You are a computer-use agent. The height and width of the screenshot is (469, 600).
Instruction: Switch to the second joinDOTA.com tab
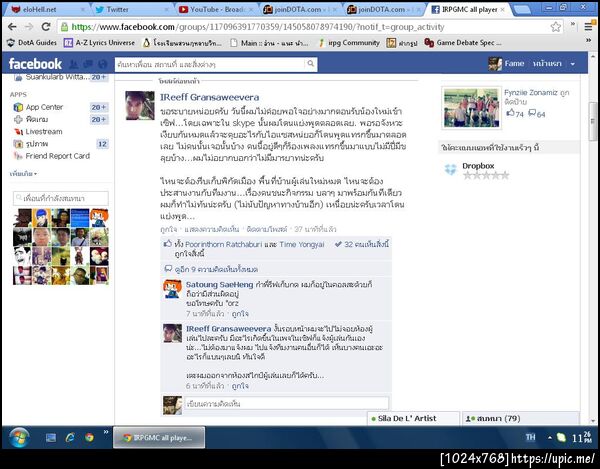pos(382,10)
